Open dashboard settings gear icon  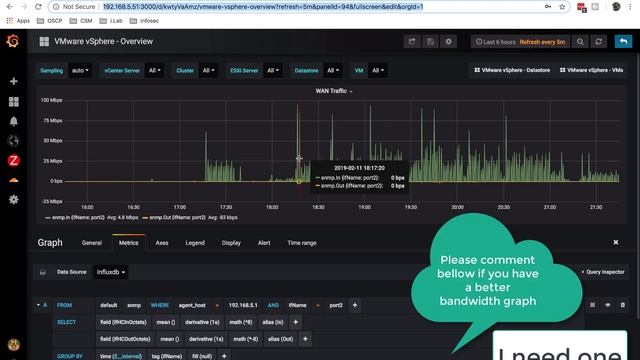(449, 42)
